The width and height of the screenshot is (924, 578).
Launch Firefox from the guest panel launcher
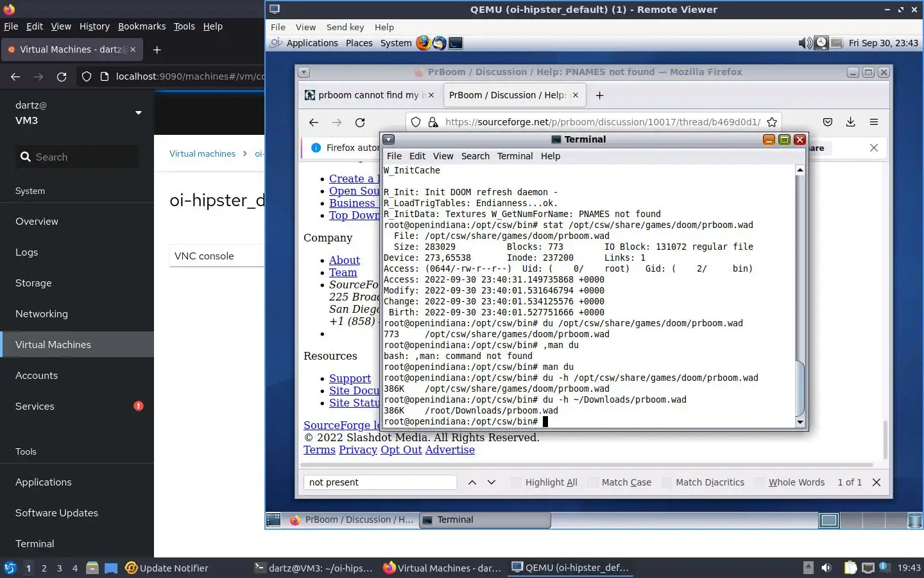tap(424, 43)
